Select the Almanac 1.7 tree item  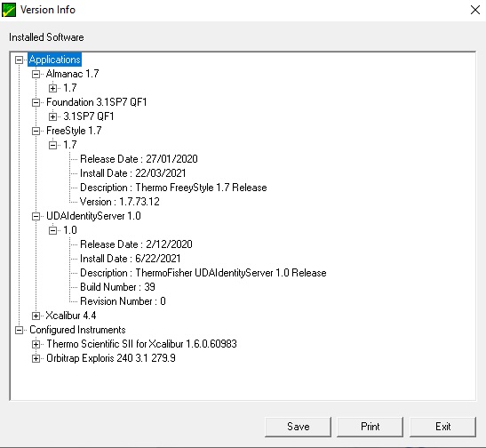[72, 74]
